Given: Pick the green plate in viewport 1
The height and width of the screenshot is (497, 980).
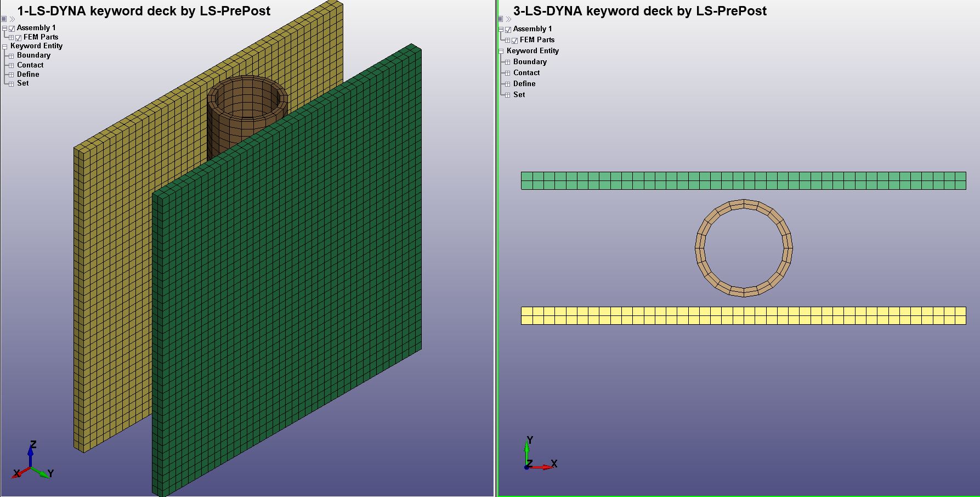Looking at the screenshot, I should [x=285, y=274].
